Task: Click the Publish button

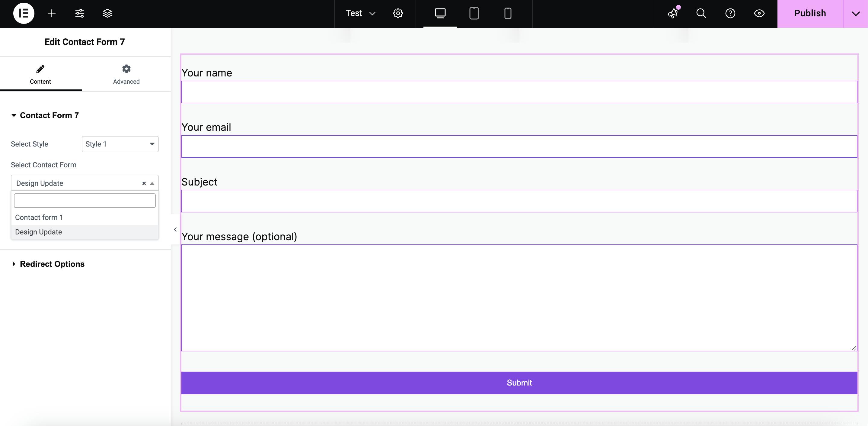Action: 810,13
